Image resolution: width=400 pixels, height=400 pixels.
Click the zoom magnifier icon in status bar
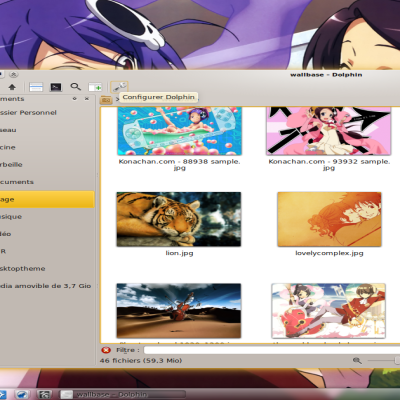pos(357,360)
